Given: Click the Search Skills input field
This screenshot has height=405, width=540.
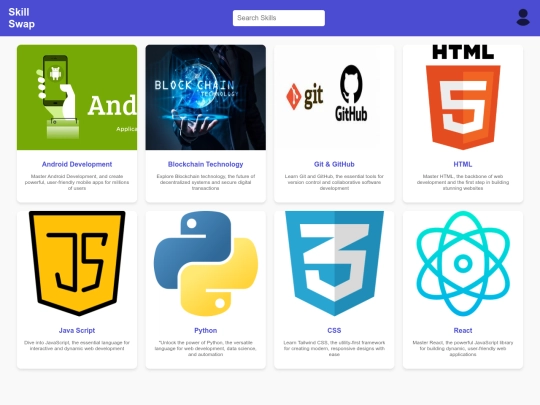Looking at the screenshot, I should tap(279, 18).
